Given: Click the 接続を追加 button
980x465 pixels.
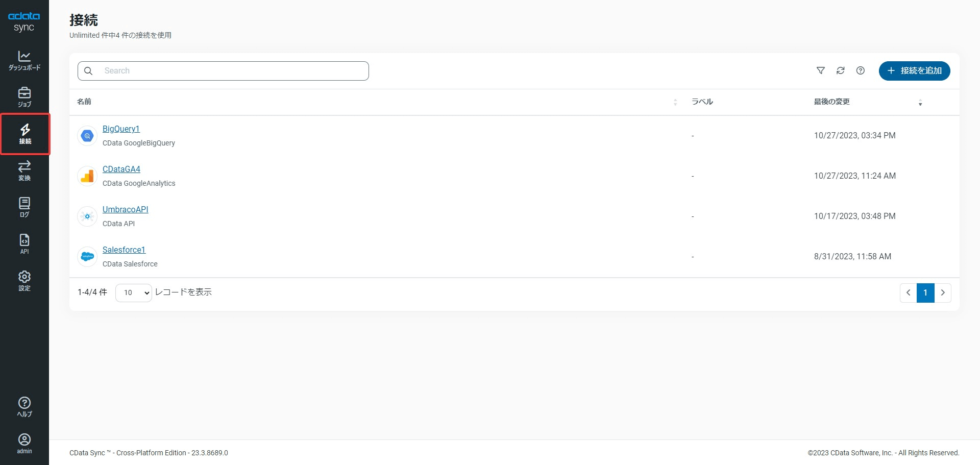Looking at the screenshot, I should click(x=914, y=71).
